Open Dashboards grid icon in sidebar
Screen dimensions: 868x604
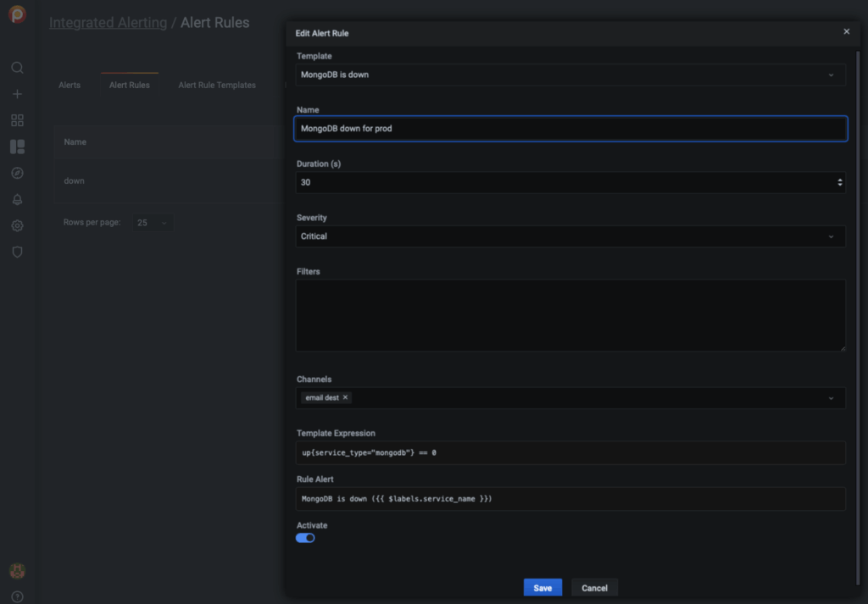click(x=17, y=120)
